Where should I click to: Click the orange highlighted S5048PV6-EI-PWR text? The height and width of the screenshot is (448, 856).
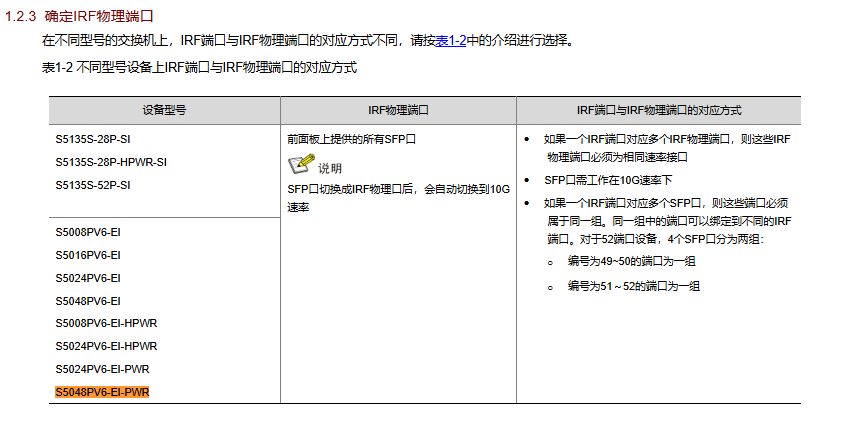(103, 392)
